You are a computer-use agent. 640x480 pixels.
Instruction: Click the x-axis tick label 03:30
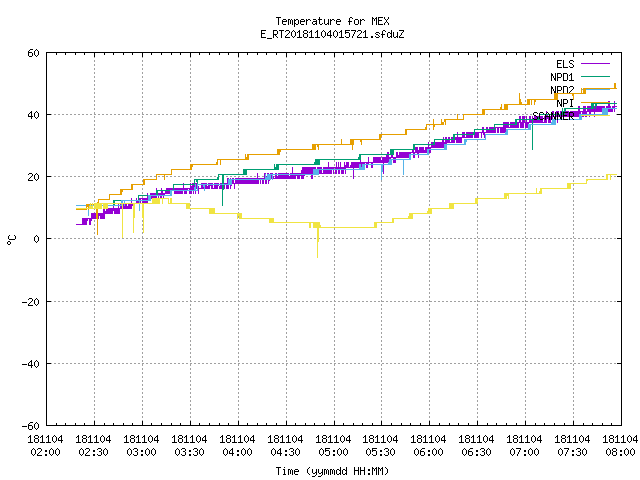(x=189, y=453)
